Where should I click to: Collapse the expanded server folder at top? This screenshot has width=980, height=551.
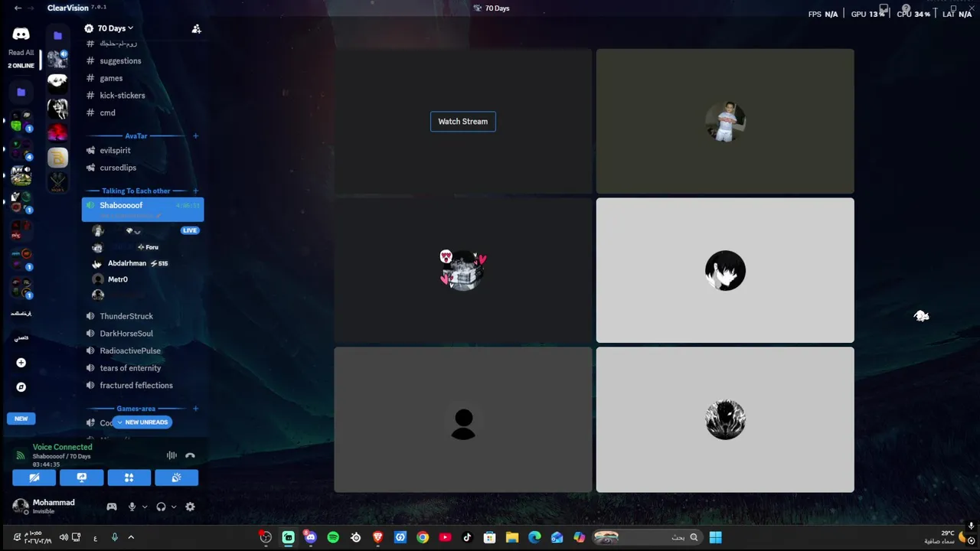pos(57,35)
